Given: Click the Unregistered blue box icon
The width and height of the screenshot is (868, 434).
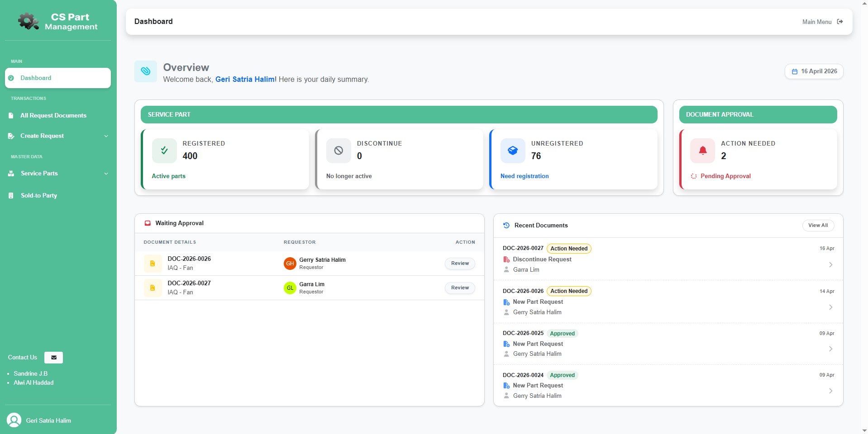Looking at the screenshot, I should pos(513,151).
